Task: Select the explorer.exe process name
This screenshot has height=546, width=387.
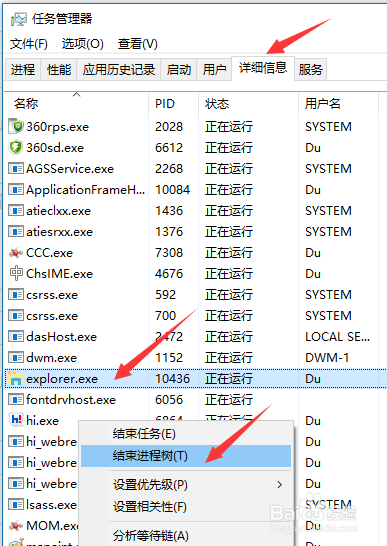Action: [62, 379]
